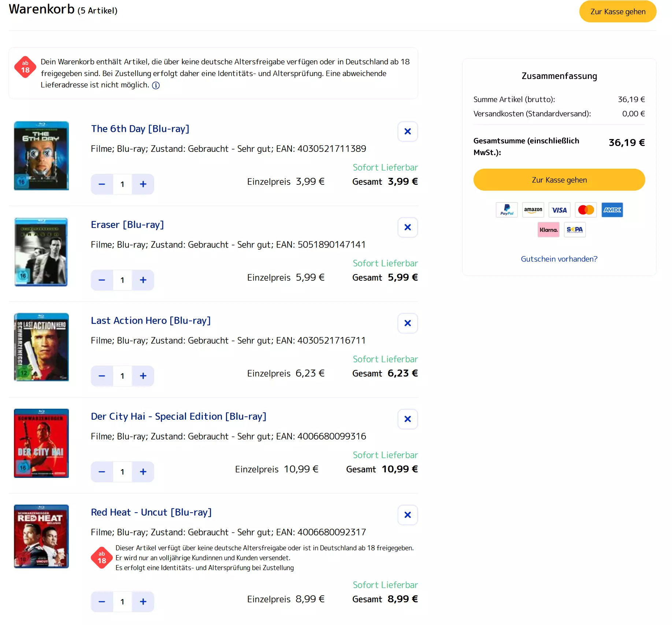Open Eraser [Blu-ray] product link
This screenshot has height=625, width=672.
127,225
